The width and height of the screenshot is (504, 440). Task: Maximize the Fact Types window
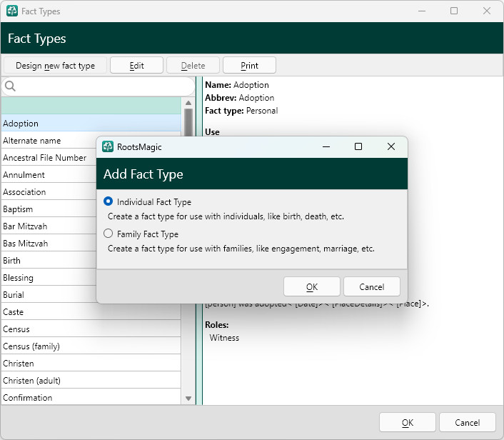[x=454, y=11]
